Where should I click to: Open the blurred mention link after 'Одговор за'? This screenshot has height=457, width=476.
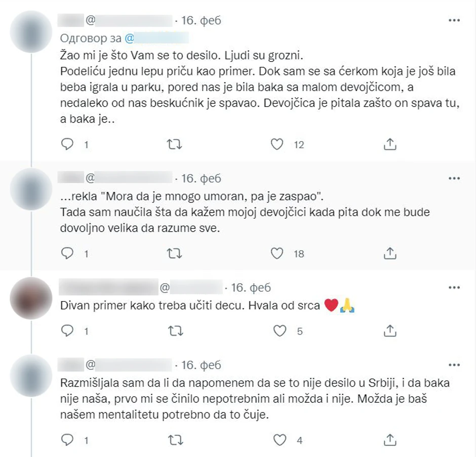(156, 38)
